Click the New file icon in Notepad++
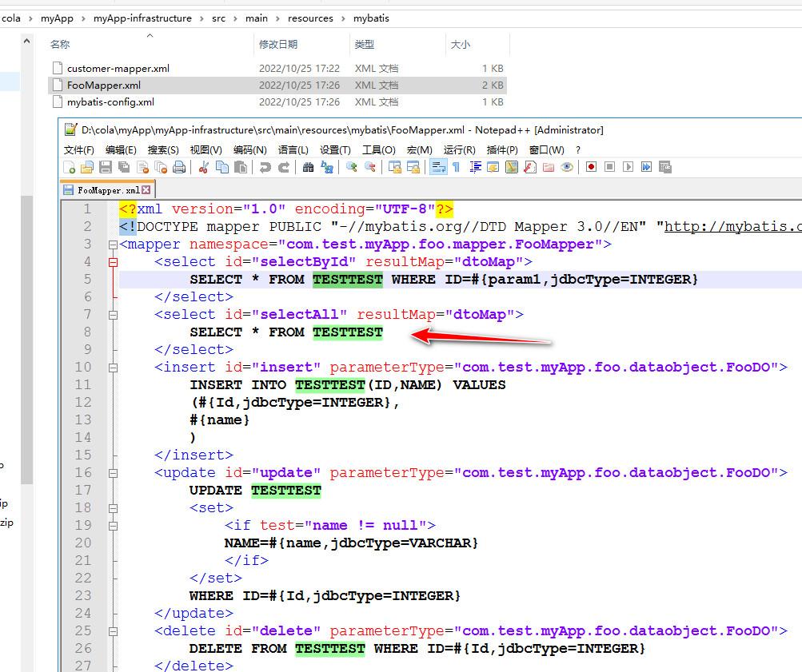Image resolution: width=802 pixels, height=672 pixels. coord(69,167)
